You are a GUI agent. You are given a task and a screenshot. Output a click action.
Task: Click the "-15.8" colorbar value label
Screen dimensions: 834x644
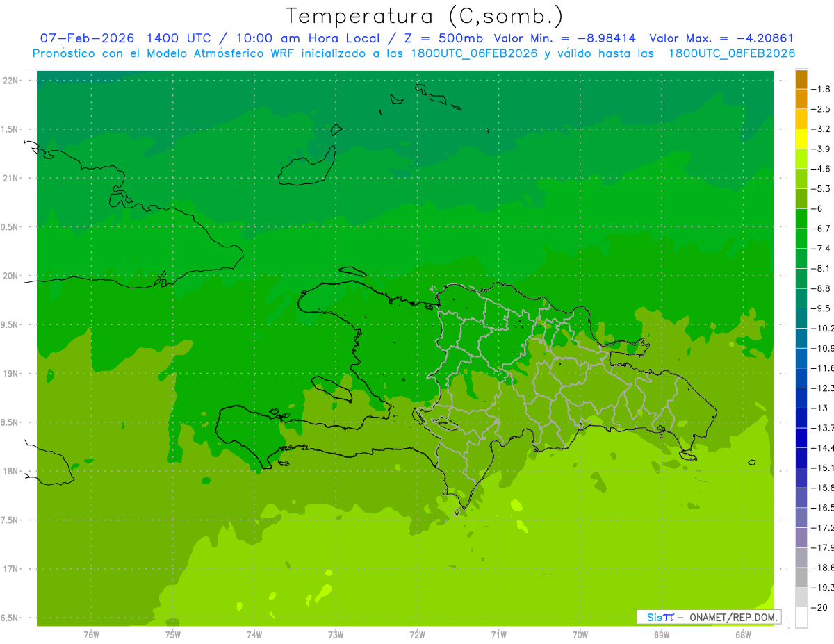(x=822, y=488)
